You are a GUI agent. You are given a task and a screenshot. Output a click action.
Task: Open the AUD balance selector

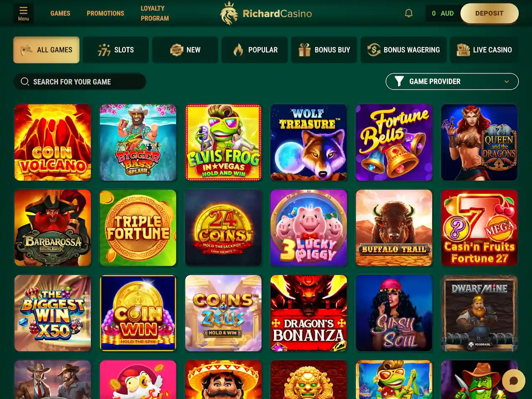(x=443, y=13)
